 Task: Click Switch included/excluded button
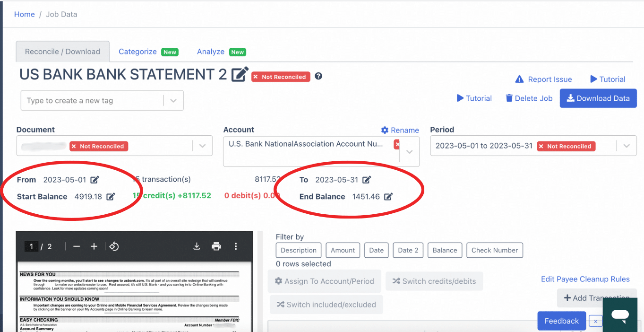coord(326,305)
